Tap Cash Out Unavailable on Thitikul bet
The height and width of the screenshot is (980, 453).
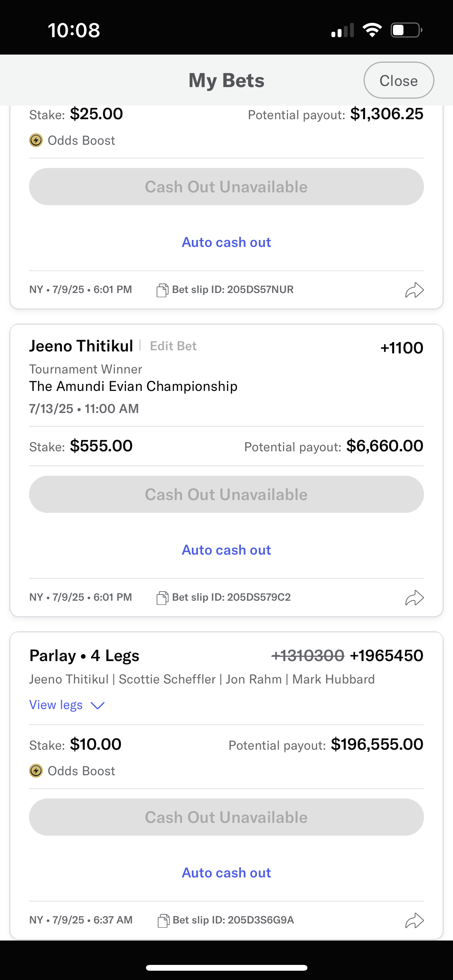pyautogui.click(x=226, y=494)
